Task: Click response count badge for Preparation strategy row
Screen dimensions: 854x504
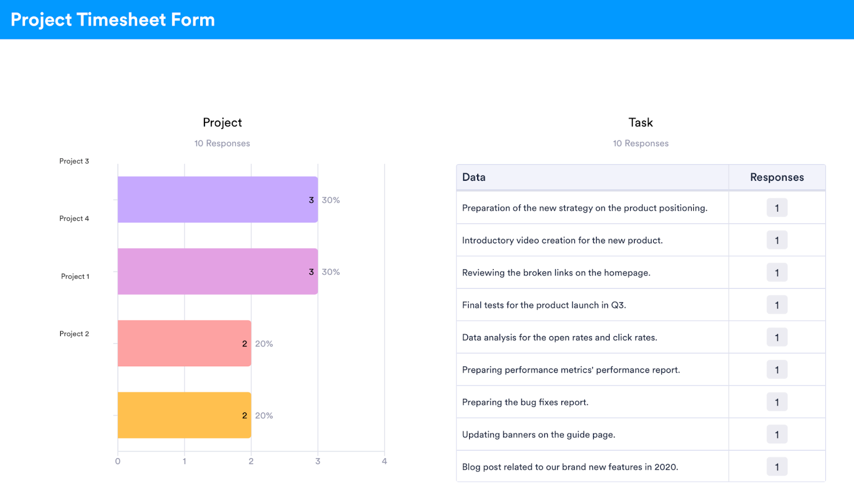Action: [777, 208]
